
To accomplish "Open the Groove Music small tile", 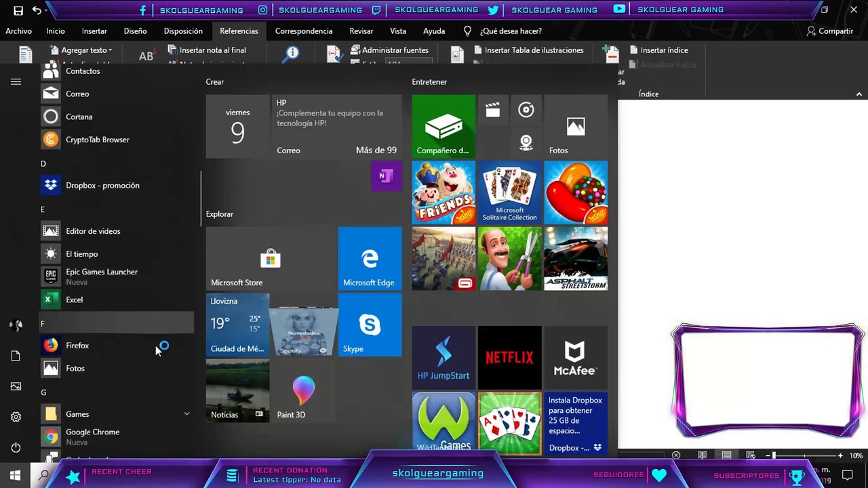I will coord(526,110).
